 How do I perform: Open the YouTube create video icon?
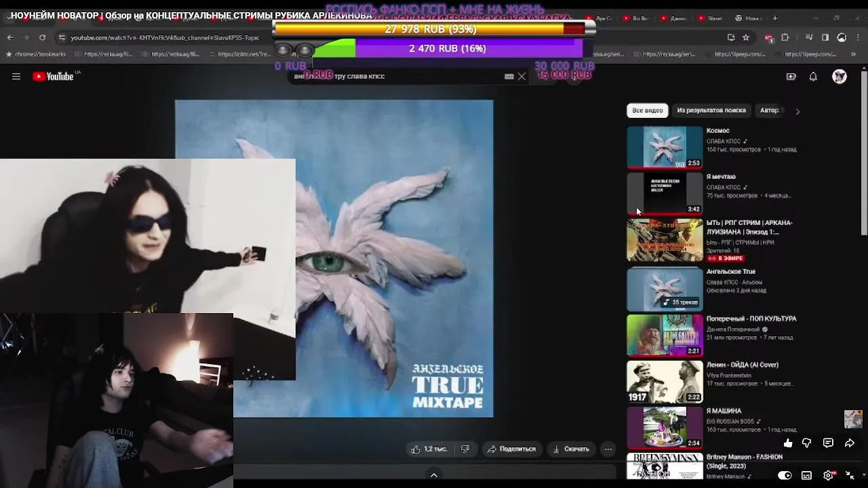tap(791, 77)
